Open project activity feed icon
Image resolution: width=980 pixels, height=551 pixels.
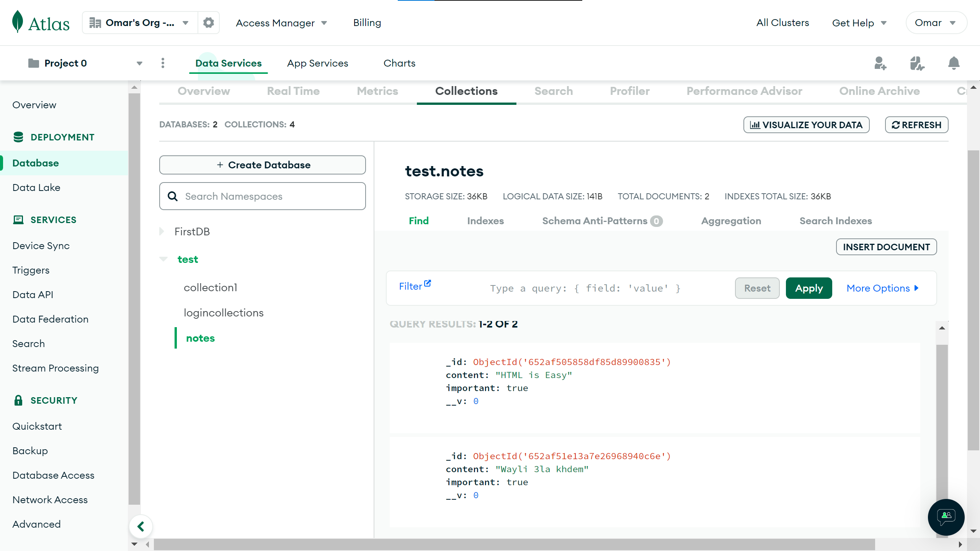coord(917,63)
